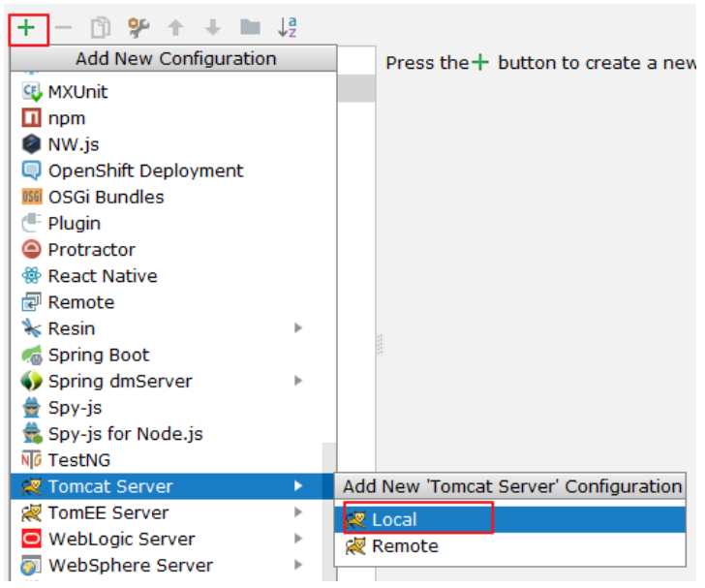Open the wrench Edit Defaults icon
705x588 pixels.
coord(138,28)
